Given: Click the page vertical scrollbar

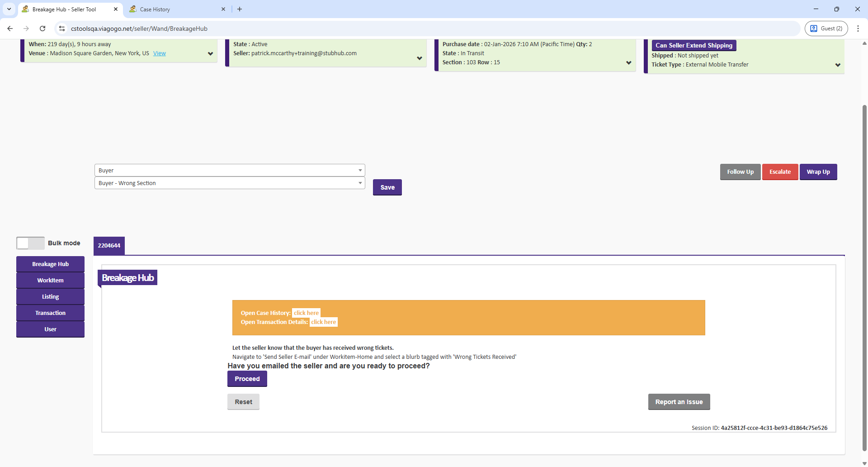Looking at the screenshot, I should pyautogui.click(x=864, y=272).
